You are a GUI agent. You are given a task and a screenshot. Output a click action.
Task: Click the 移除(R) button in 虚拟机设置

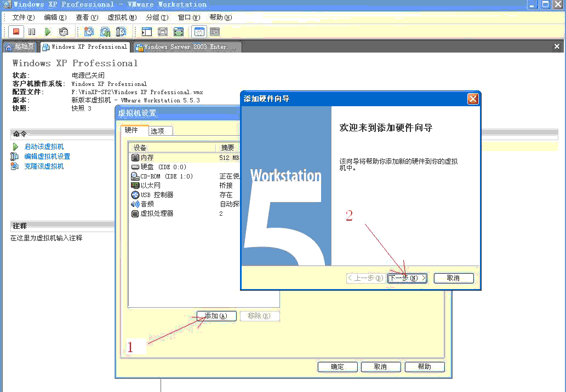[x=259, y=316]
